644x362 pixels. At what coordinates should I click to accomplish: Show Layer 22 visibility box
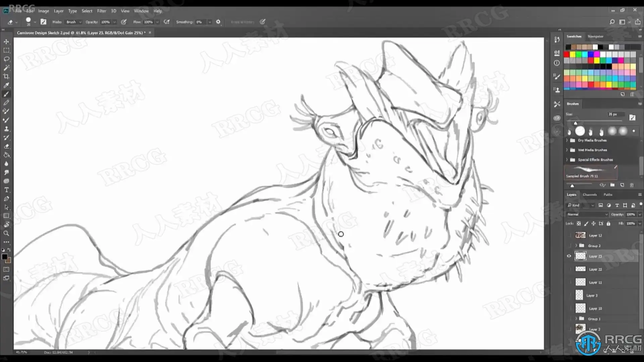[569, 269]
